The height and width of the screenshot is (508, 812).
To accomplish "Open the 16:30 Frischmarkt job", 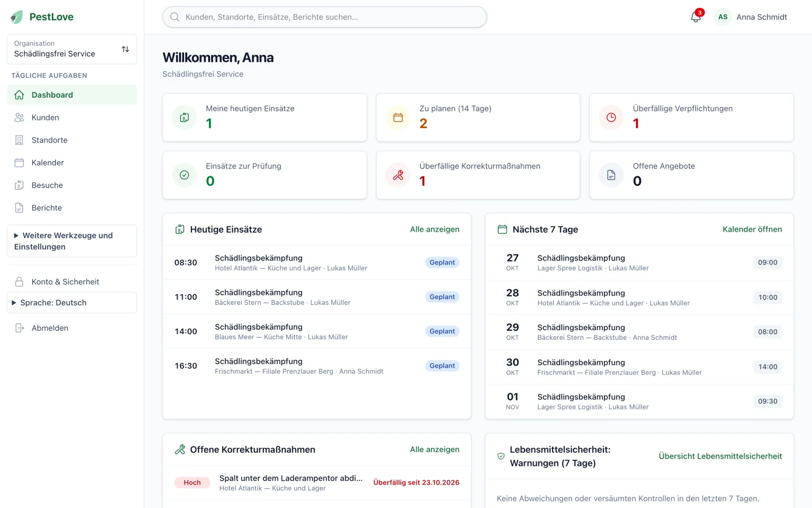I will (x=317, y=366).
